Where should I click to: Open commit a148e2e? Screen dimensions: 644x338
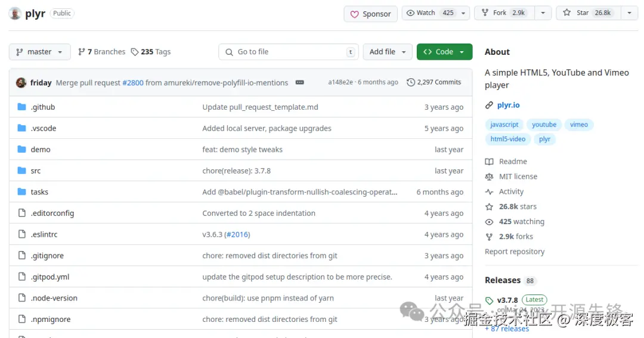340,82
